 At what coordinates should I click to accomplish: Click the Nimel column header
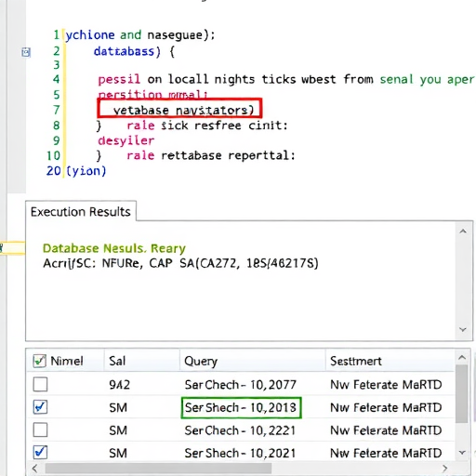67,361
